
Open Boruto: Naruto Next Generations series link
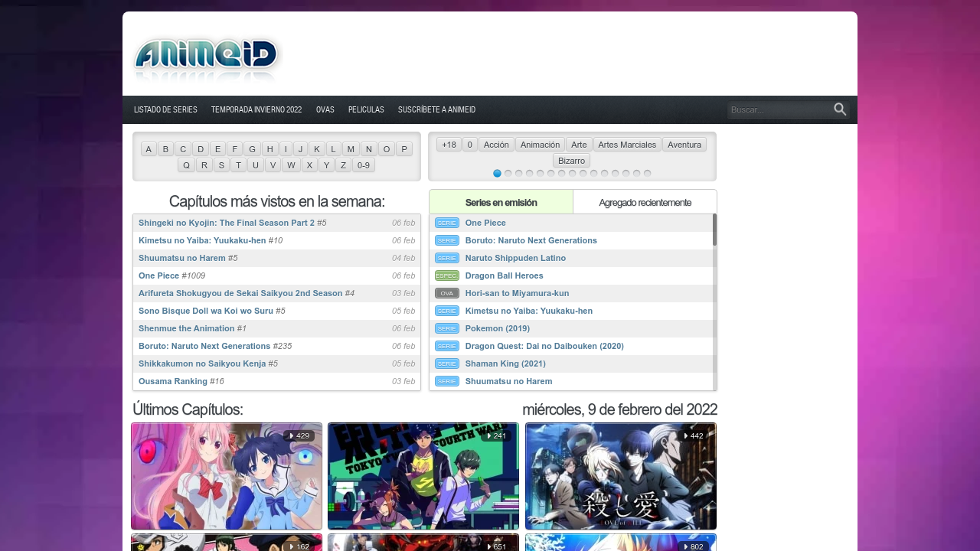coord(531,240)
